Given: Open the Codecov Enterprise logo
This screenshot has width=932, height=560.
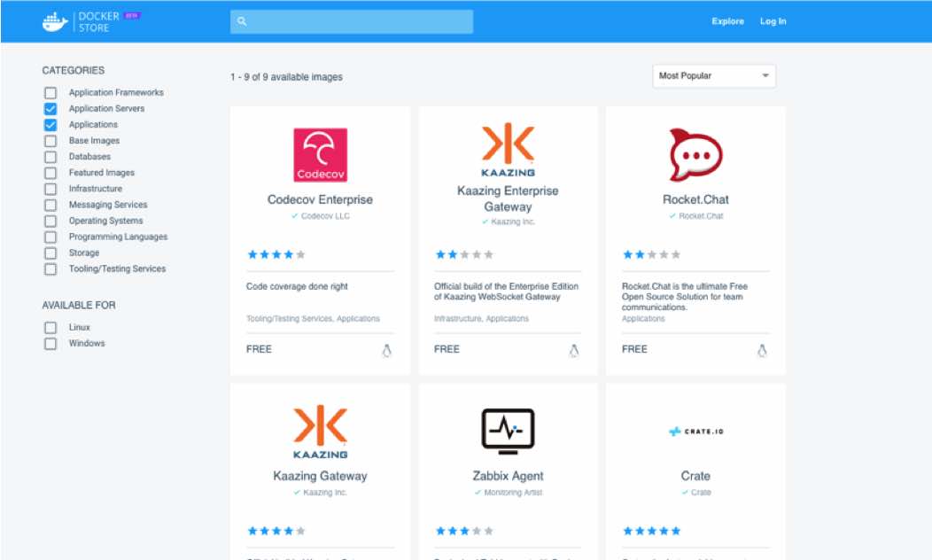Looking at the screenshot, I should (x=321, y=154).
